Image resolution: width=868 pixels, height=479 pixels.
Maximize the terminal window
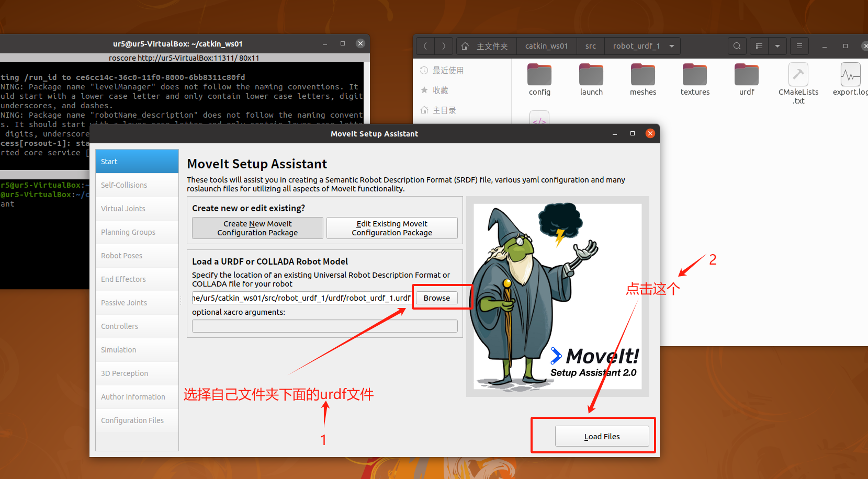tap(343, 43)
